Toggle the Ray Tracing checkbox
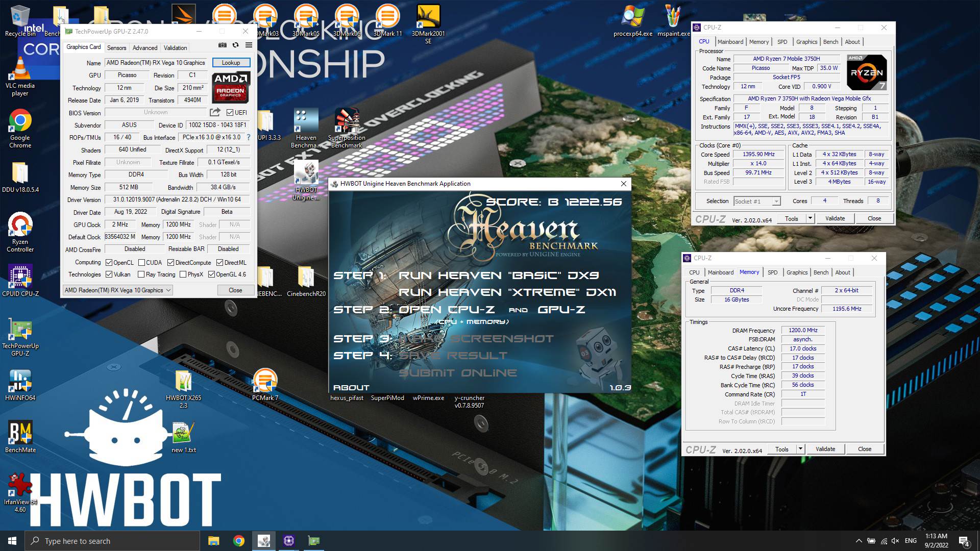Viewport: 980px width, 551px height. coord(141,274)
